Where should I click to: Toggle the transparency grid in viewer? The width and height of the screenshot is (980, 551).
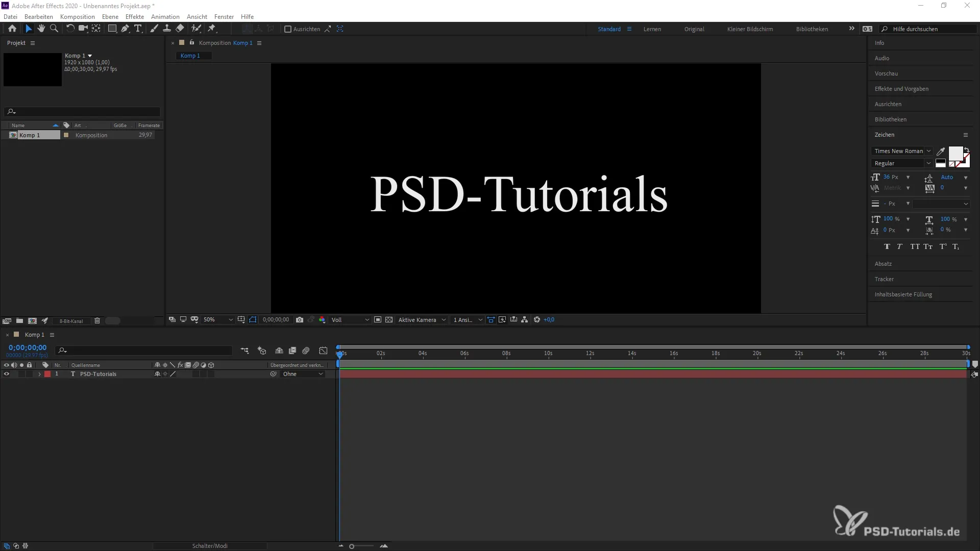point(389,320)
